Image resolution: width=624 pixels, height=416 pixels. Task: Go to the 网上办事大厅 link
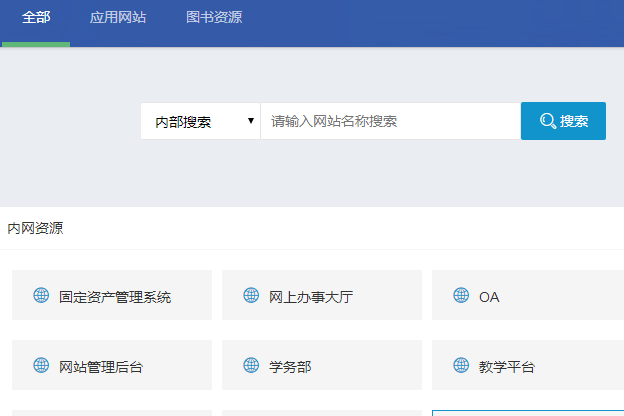311,297
